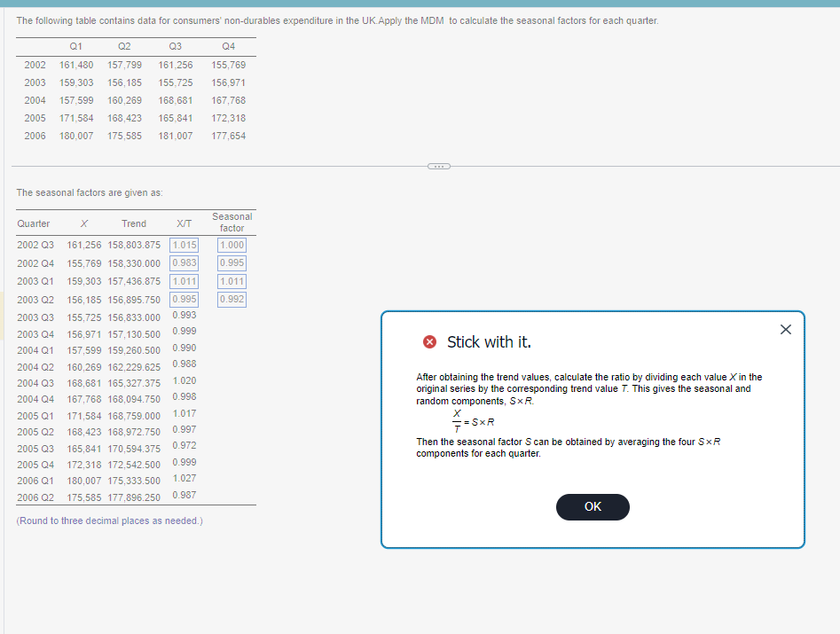Image resolution: width=840 pixels, height=634 pixels.
Task: Edit the X/T field for 2003 Q1
Action: 184,281
